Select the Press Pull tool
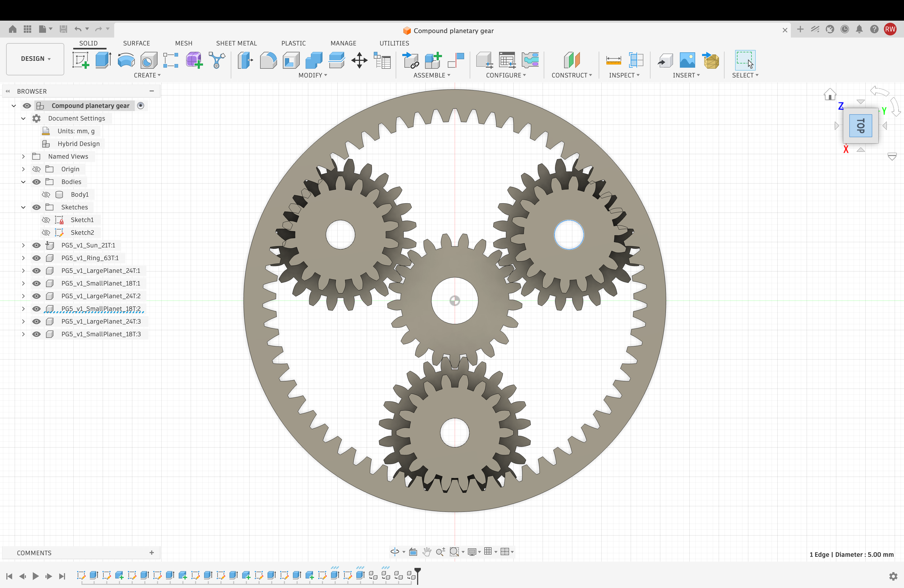The height and width of the screenshot is (588, 904). (x=245, y=60)
